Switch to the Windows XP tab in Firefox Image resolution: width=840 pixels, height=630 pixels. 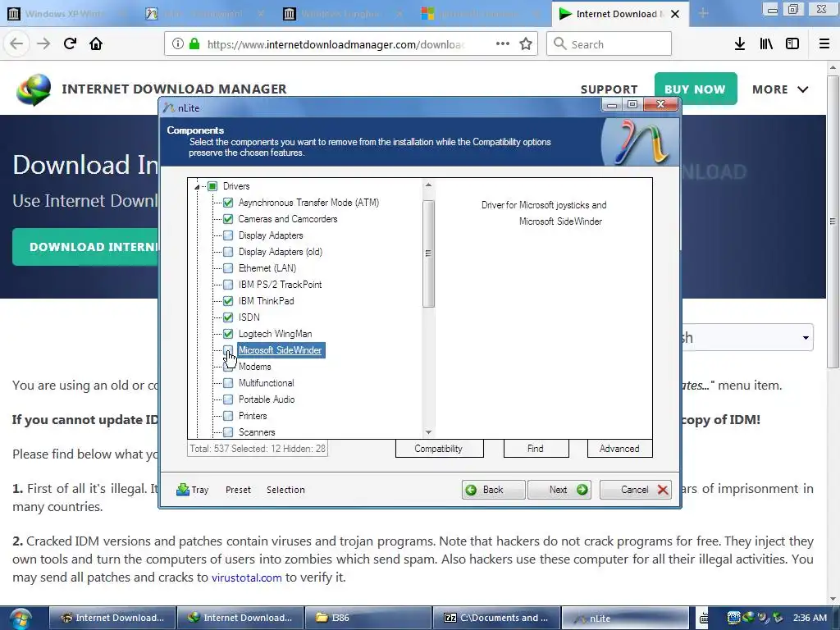point(65,14)
